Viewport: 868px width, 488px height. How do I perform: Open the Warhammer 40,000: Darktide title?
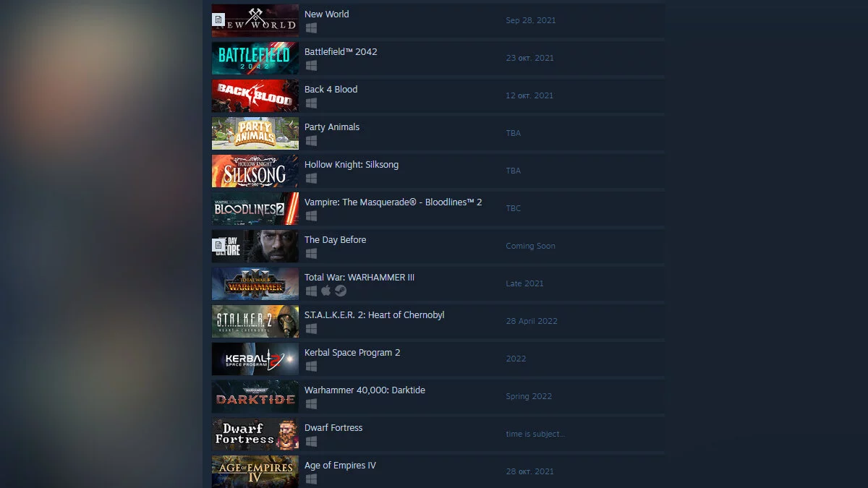tap(365, 390)
